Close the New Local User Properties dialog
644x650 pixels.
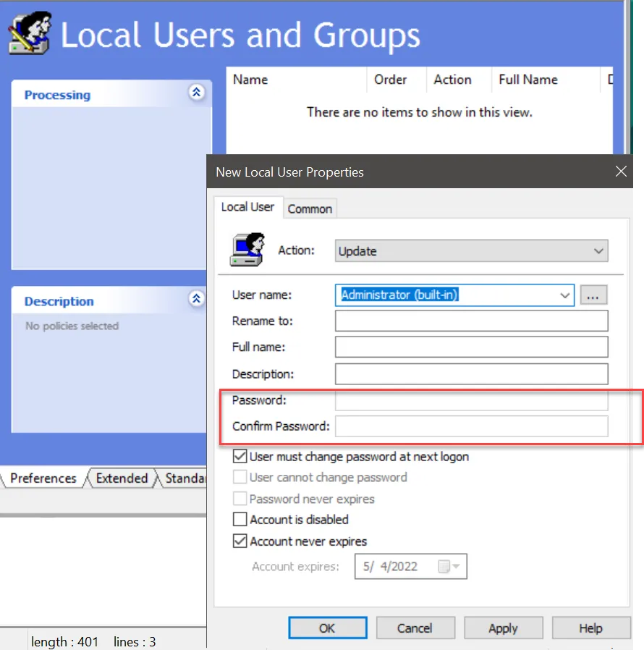tap(620, 172)
